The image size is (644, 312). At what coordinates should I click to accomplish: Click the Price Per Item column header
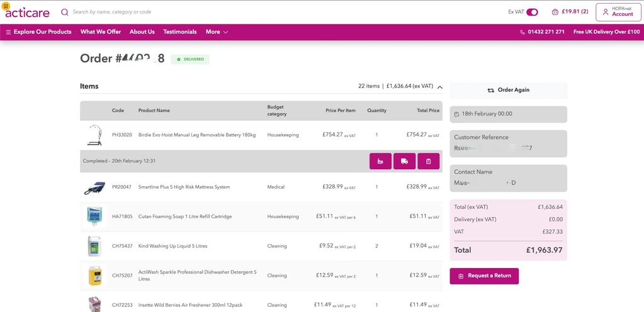tap(341, 111)
